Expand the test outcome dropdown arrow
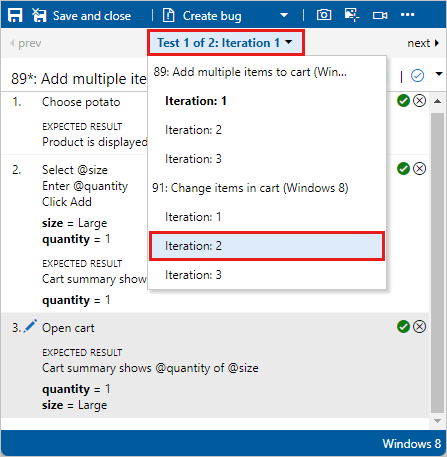 (439, 74)
